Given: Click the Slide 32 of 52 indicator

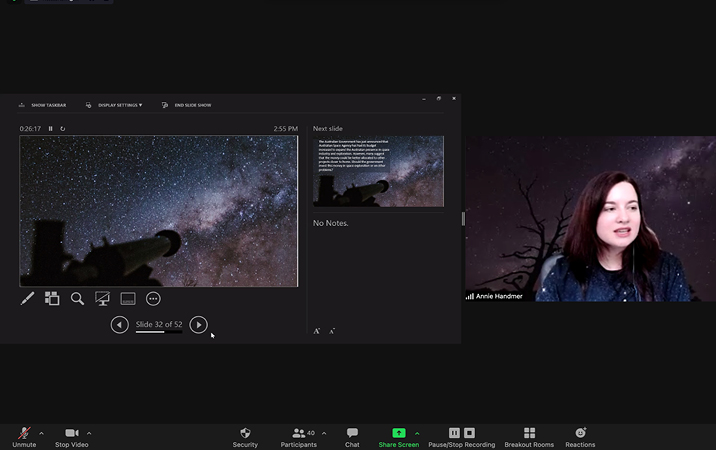Looking at the screenshot, I should point(159,324).
